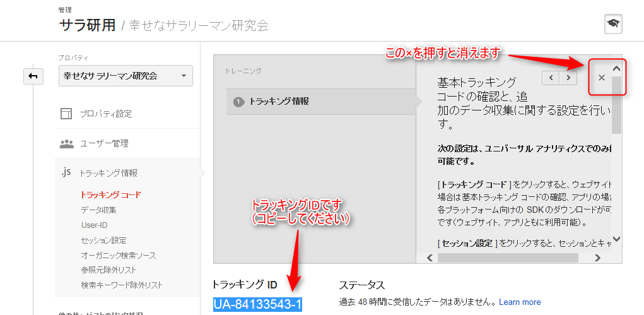
Task: Open the 幸せなサラリーマン研究会 property dropdown
Action: pyautogui.click(x=126, y=76)
